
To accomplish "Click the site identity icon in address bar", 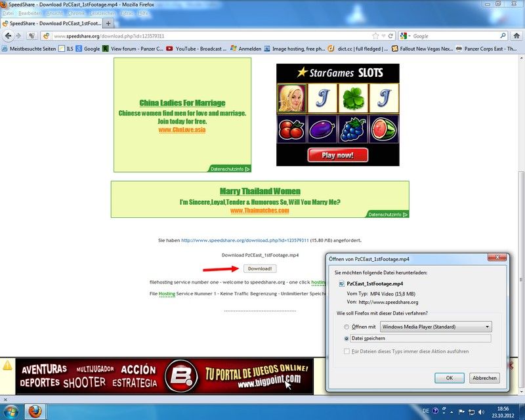I will (x=46, y=36).
